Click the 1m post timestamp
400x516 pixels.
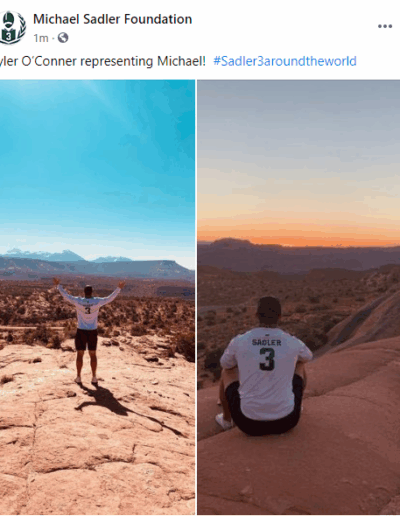[x=41, y=38]
